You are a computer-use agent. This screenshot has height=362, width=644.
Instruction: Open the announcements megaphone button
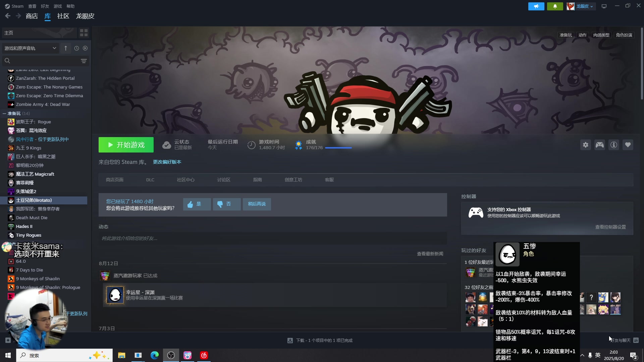[536, 6]
